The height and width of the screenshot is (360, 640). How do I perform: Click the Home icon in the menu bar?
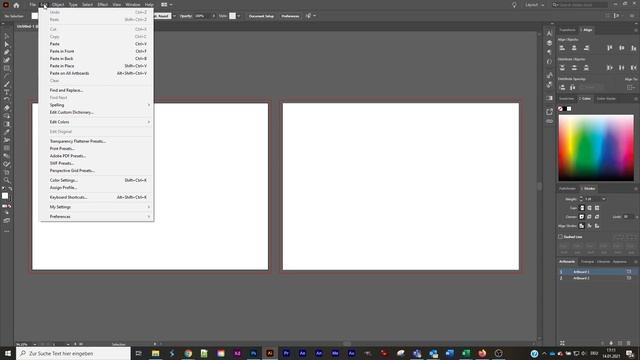(x=16, y=5)
